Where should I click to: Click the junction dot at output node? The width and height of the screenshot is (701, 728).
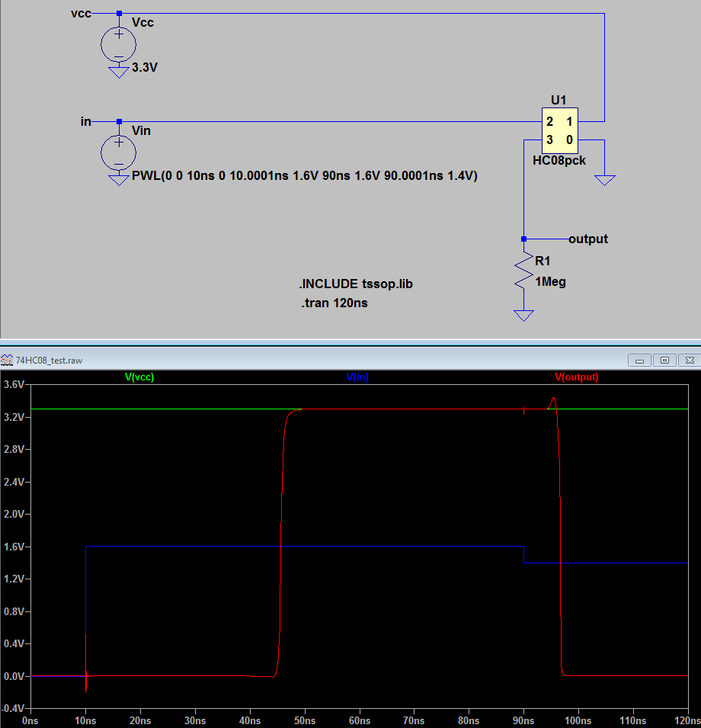(523, 239)
